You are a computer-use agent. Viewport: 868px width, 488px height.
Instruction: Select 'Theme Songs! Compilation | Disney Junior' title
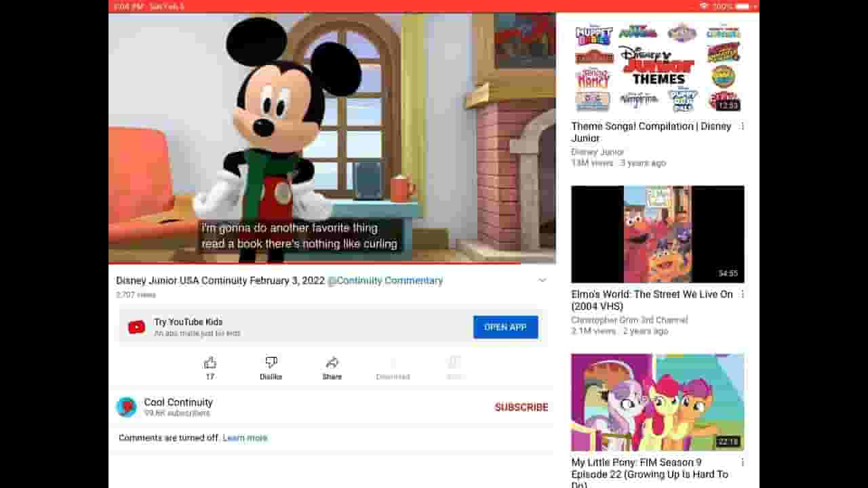pos(651,132)
